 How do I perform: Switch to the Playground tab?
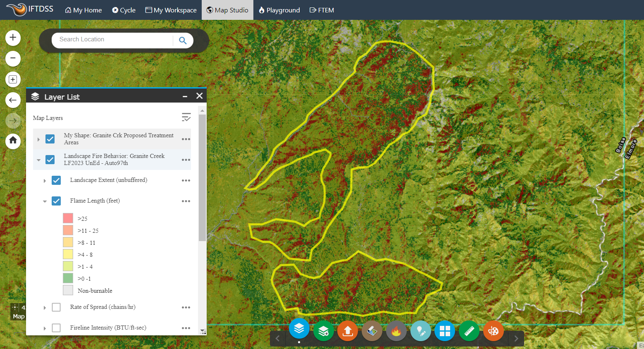coord(279,10)
